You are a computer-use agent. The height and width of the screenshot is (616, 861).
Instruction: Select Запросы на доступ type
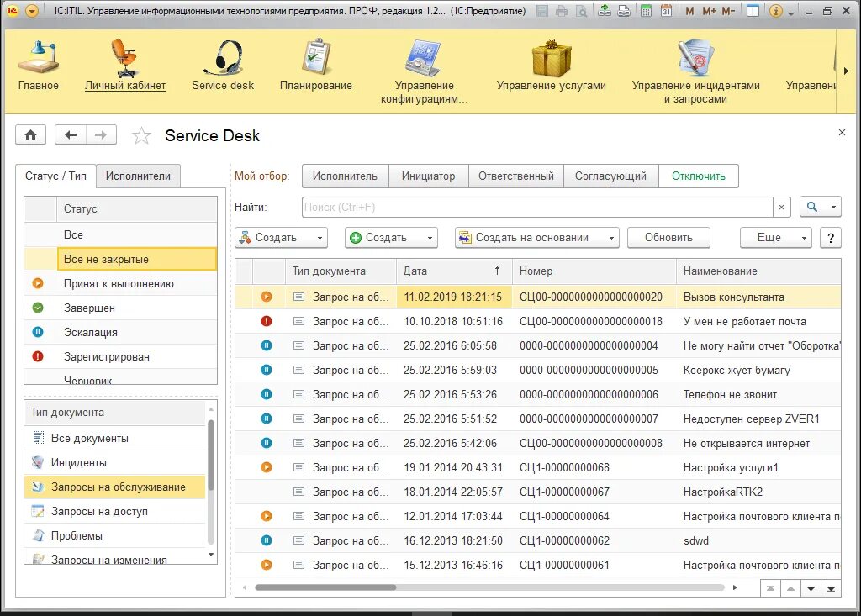click(x=114, y=511)
